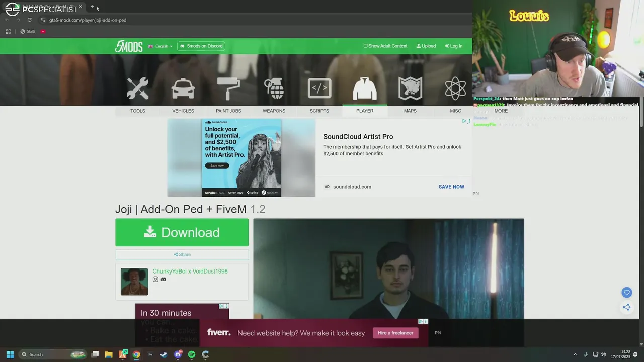The width and height of the screenshot is (644, 362).
Task: Select the VEHICLES menu tab
Action: (x=183, y=111)
